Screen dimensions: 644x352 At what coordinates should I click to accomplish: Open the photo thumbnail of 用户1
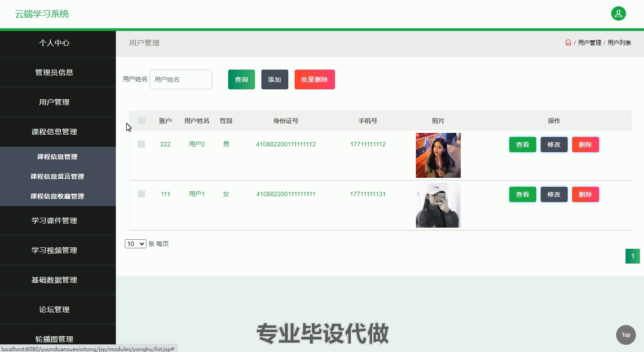coord(438,205)
